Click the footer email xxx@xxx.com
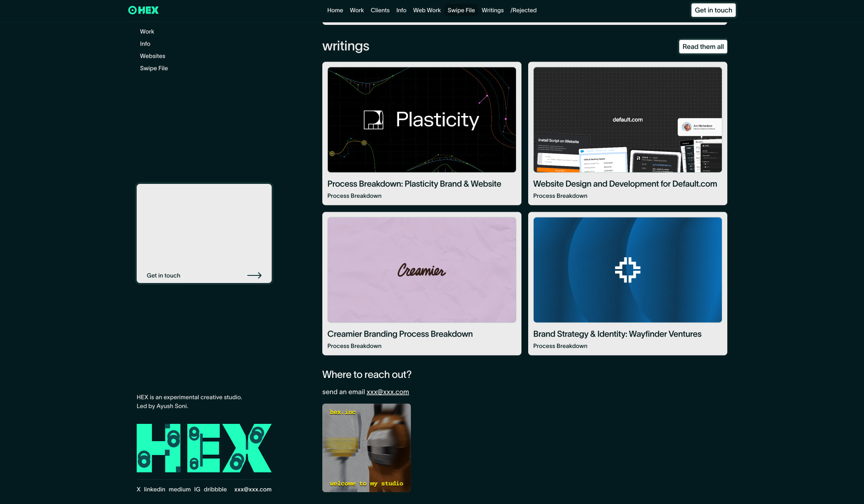Screen dimensions: 864x504 click(253, 489)
